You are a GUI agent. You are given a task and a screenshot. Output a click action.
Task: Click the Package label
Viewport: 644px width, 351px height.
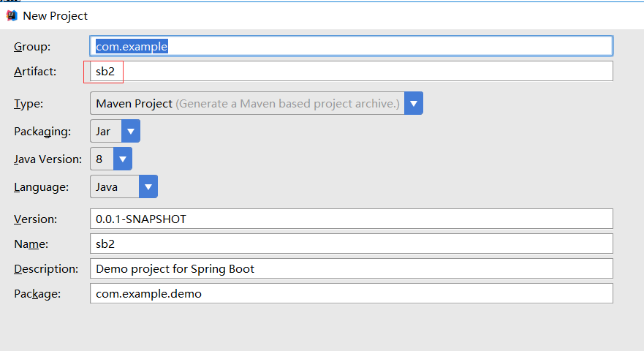tap(37, 294)
